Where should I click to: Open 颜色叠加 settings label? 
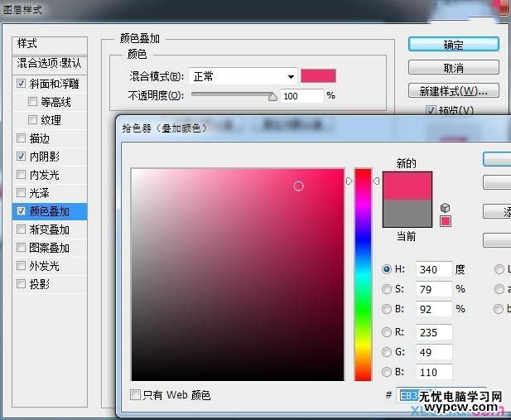(49, 211)
